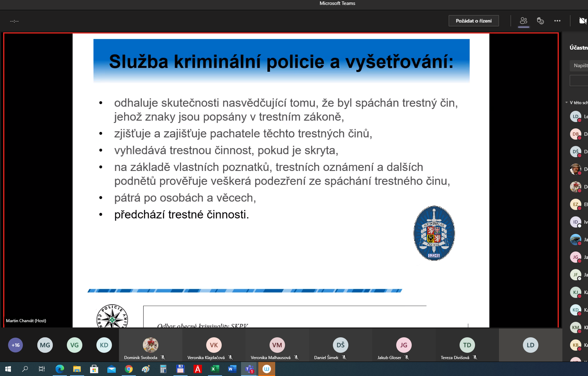Open the floppy disk app on the taskbar

tap(180, 369)
